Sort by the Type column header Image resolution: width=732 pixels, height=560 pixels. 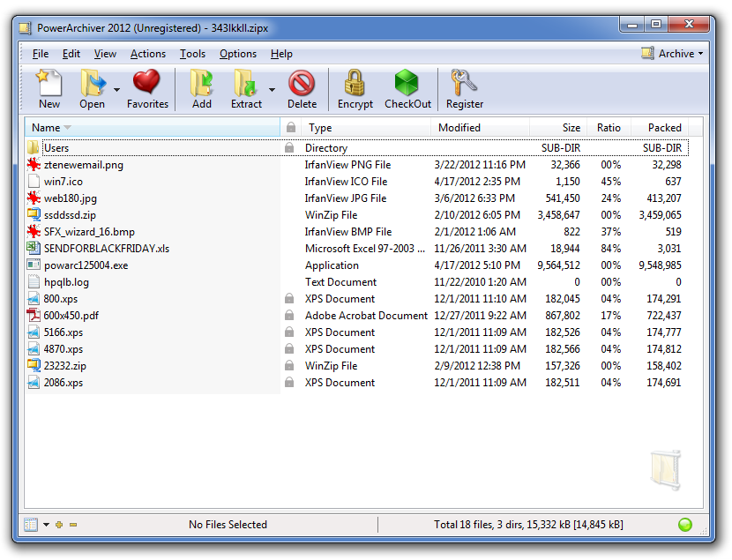pyautogui.click(x=366, y=127)
